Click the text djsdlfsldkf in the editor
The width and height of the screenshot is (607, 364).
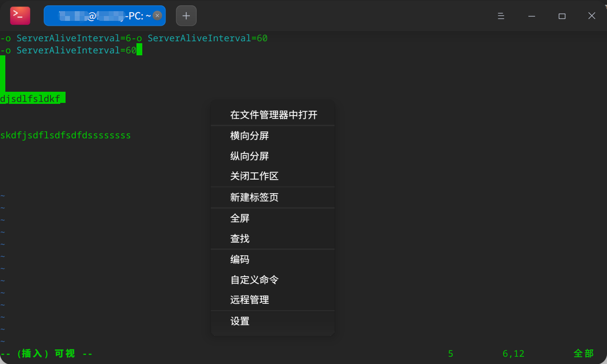pos(30,99)
